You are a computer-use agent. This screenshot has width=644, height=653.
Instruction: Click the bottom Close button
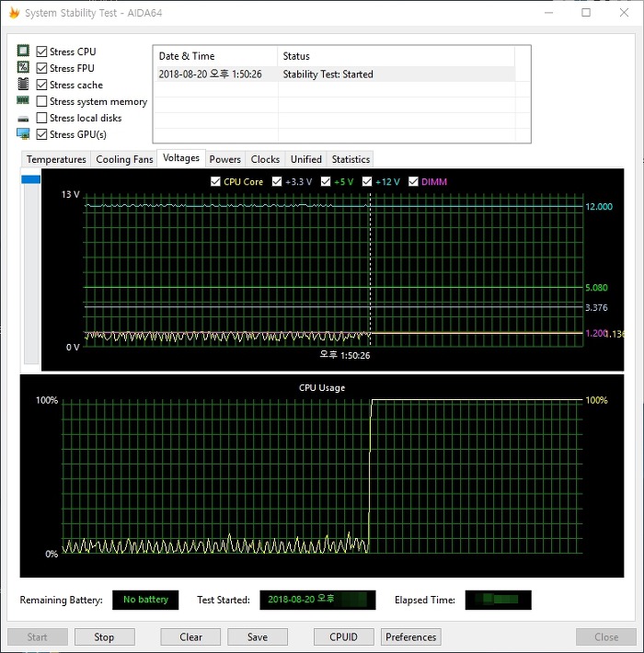click(606, 637)
